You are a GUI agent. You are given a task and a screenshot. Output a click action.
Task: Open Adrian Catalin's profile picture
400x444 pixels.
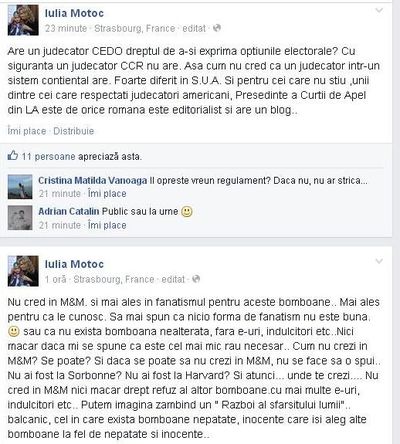[x=20, y=218]
